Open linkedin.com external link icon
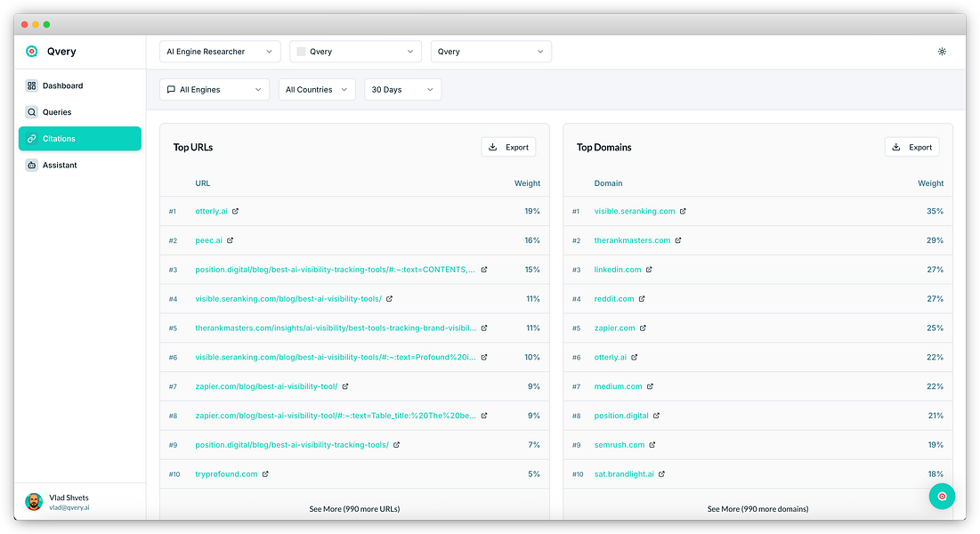The width and height of the screenshot is (980, 534). [x=650, y=270]
